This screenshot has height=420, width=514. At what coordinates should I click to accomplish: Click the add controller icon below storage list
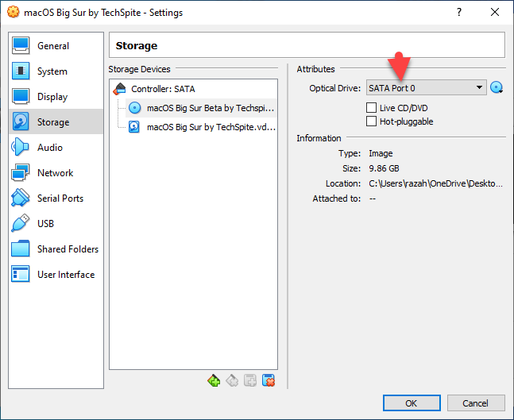214,381
